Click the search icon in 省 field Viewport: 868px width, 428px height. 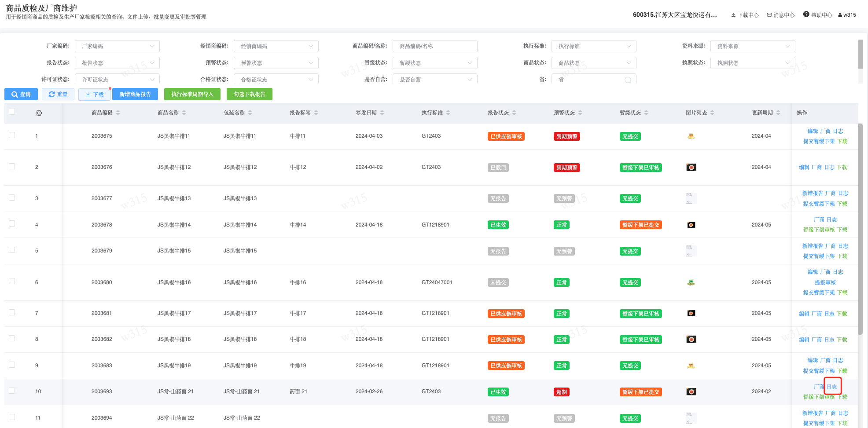(628, 80)
